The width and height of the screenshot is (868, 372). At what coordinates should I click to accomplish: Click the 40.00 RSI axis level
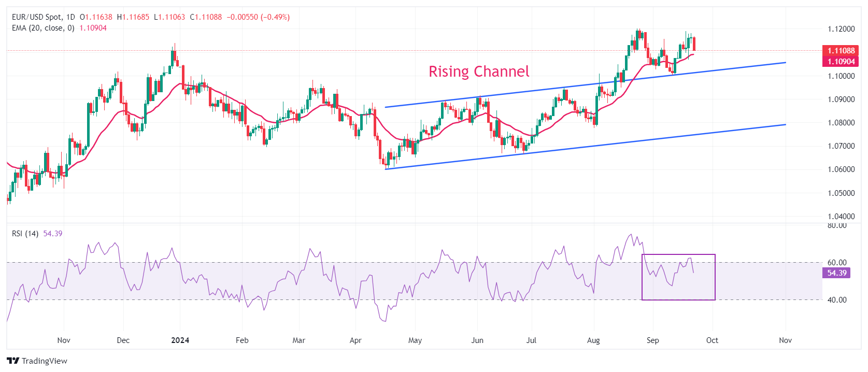[x=837, y=300]
